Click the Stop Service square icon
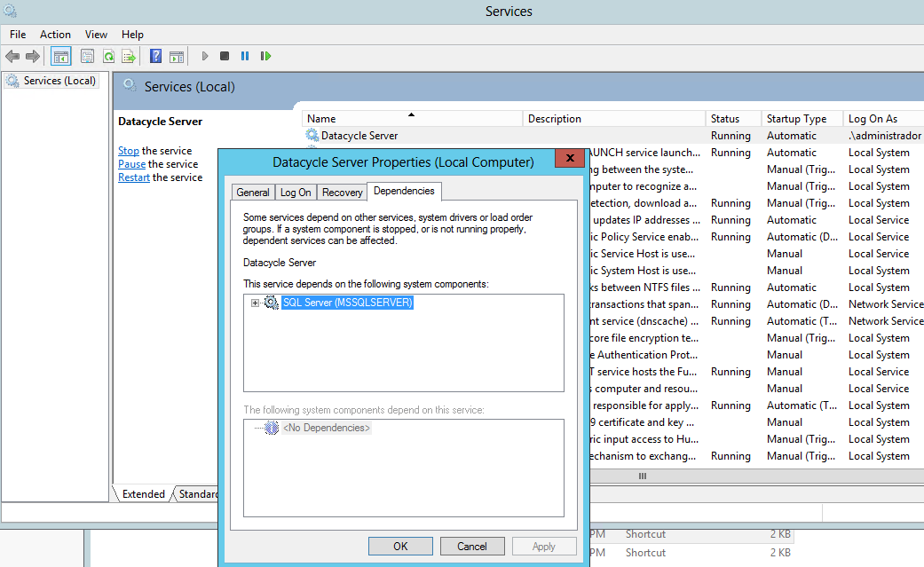 (225, 56)
